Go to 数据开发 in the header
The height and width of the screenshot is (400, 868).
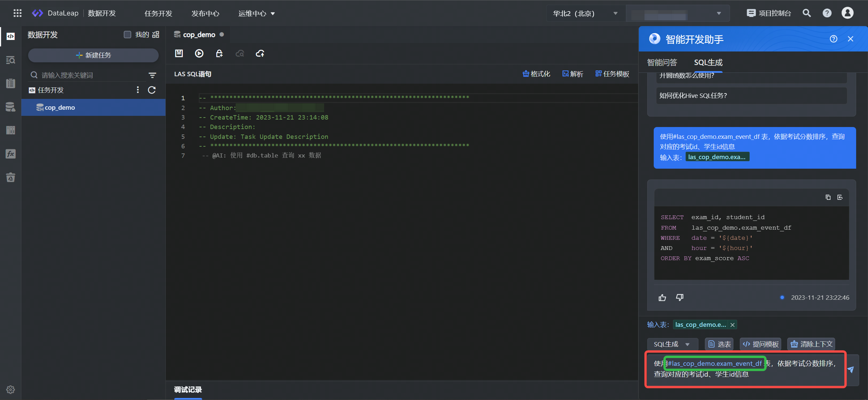click(102, 13)
